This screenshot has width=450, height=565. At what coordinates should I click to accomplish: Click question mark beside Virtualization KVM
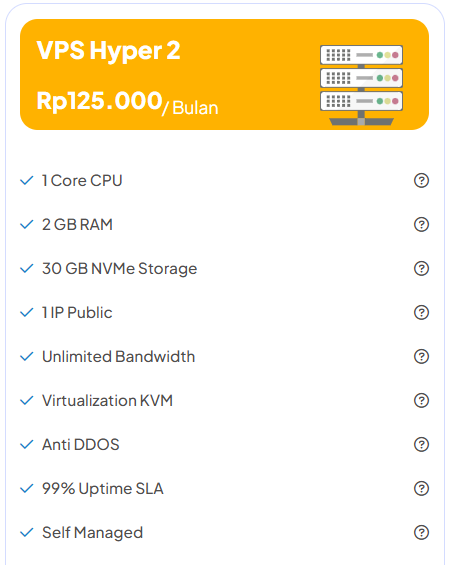tap(421, 400)
